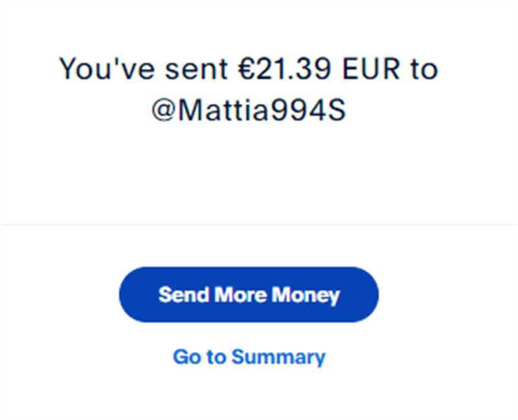Click the Send More Money button
Image resolution: width=518 pixels, height=420 pixels.
click(x=249, y=294)
